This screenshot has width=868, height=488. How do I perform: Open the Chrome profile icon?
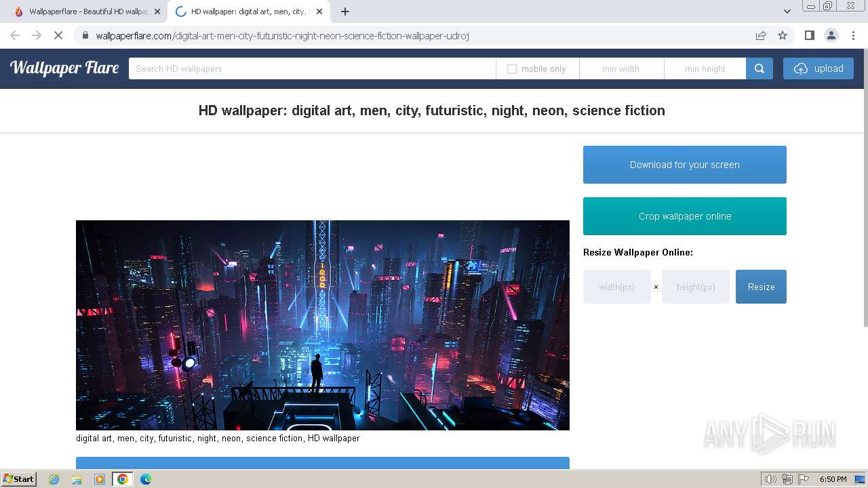(831, 35)
